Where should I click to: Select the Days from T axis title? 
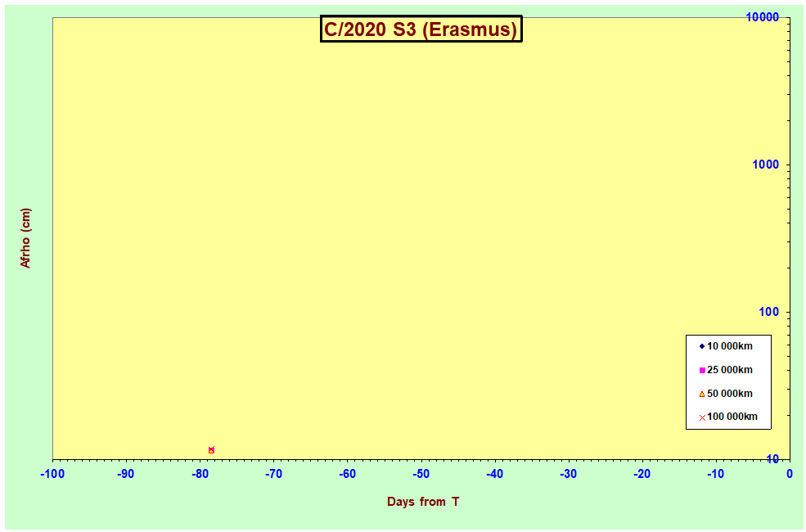pyautogui.click(x=423, y=502)
